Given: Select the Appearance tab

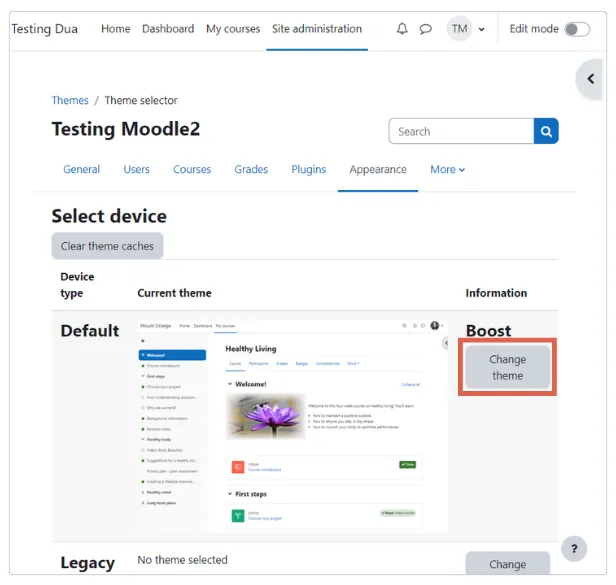Looking at the screenshot, I should pyautogui.click(x=378, y=169).
